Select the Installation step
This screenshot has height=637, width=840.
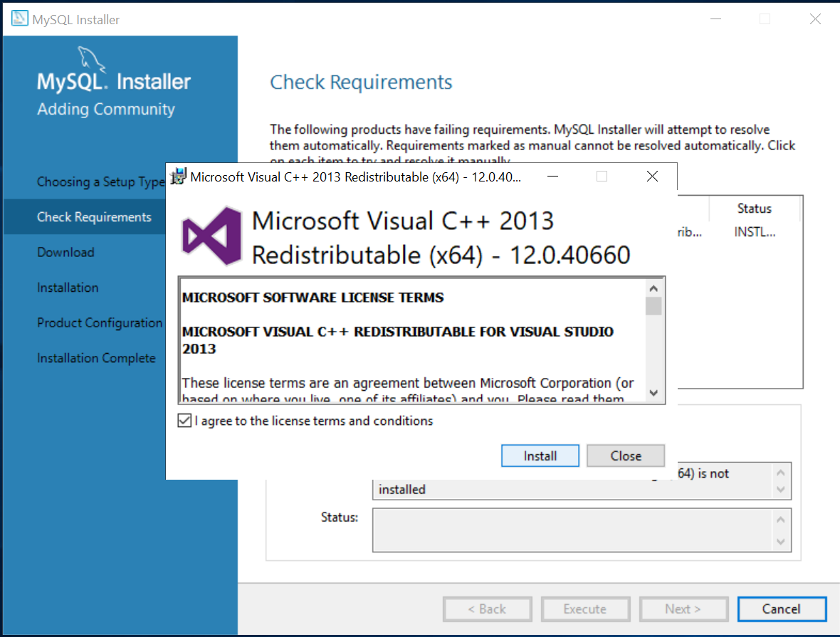tap(68, 288)
